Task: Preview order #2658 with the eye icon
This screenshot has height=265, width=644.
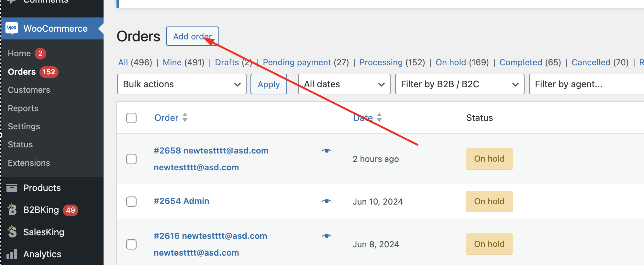Action: coord(327,151)
